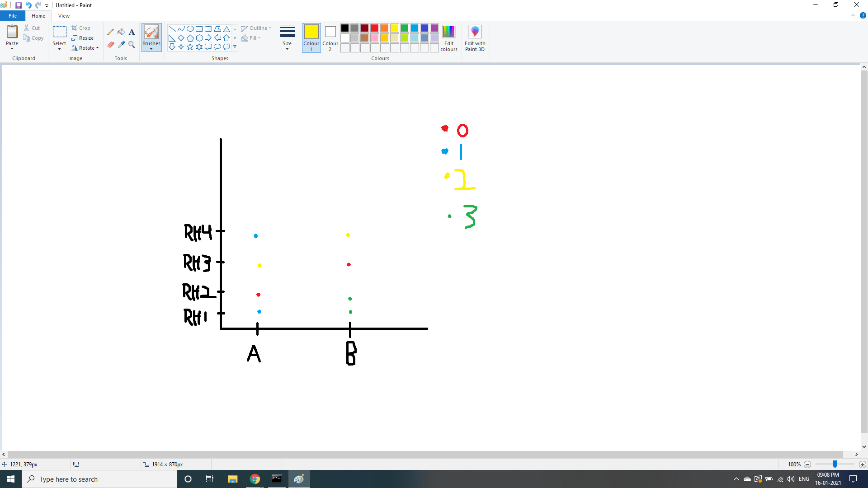Click the Resize button
Screen dimensions: 868x488
[x=82, y=38]
